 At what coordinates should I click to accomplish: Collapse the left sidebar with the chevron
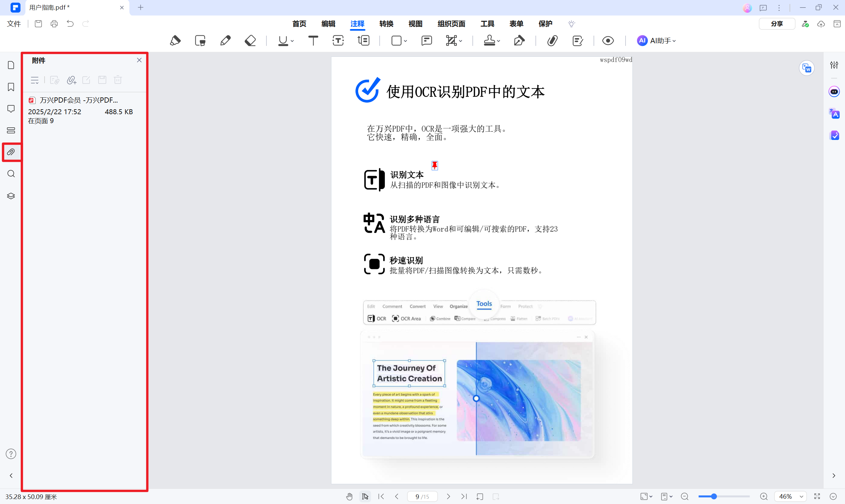pos(11,476)
